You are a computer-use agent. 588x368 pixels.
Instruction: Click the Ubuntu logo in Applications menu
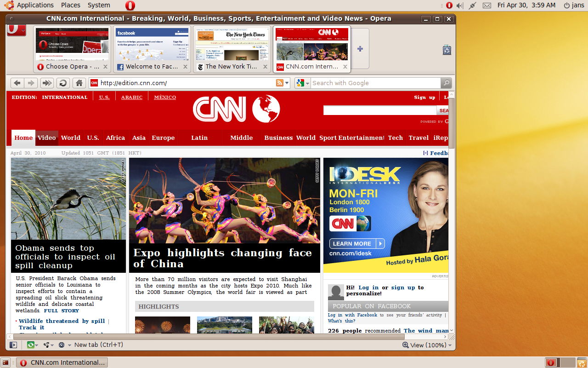(9, 5)
